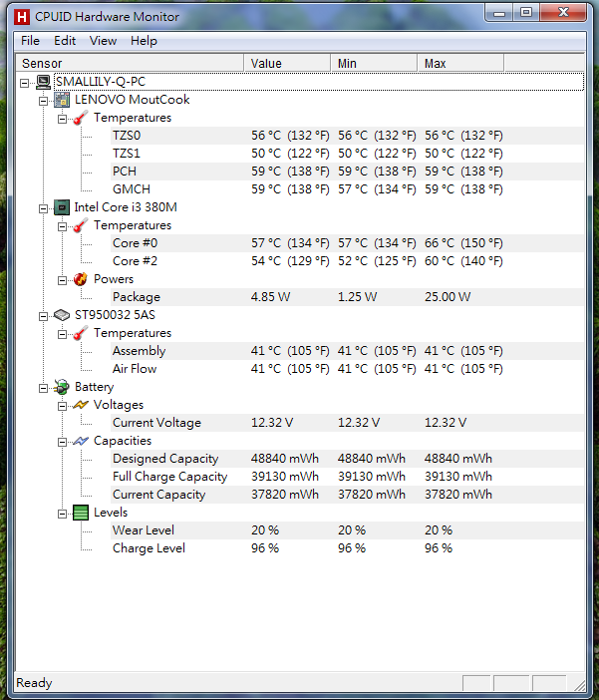
Task: Collapse Temperatures under Intel Core i3
Action: click(x=62, y=226)
